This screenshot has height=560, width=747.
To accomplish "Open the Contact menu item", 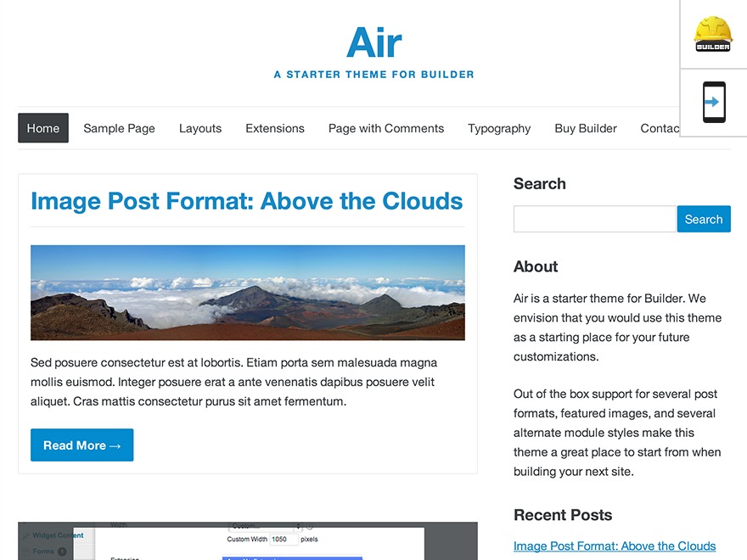I will click(660, 128).
